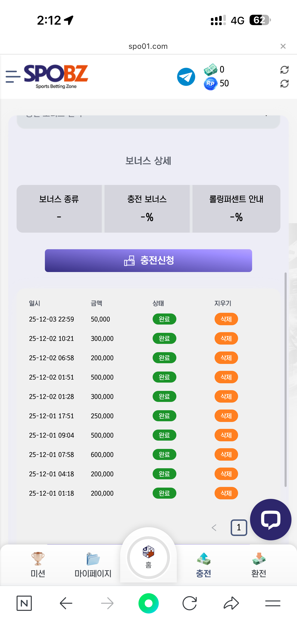Go back in browser navigation
The image size is (297, 644).
click(x=66, y=603)
